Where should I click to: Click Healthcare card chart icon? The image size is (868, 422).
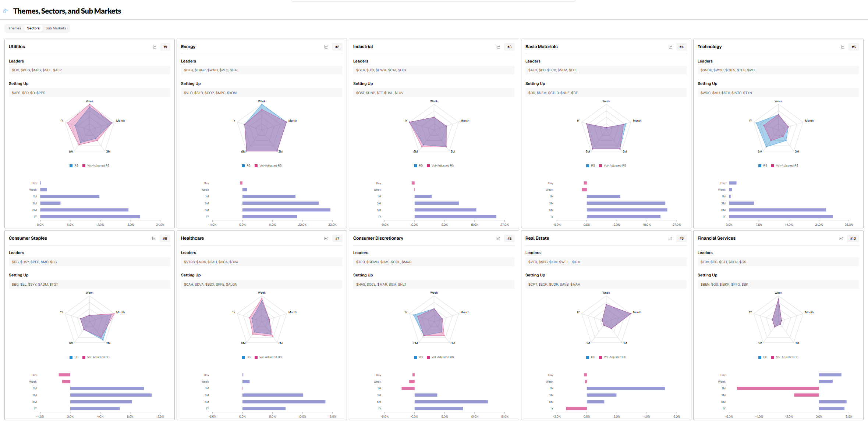[326, 239]
